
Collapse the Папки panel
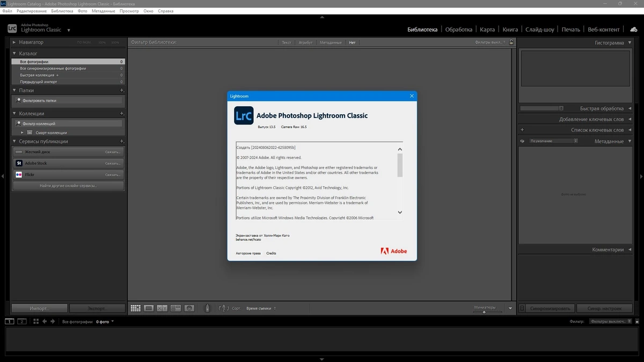point(14,91)
